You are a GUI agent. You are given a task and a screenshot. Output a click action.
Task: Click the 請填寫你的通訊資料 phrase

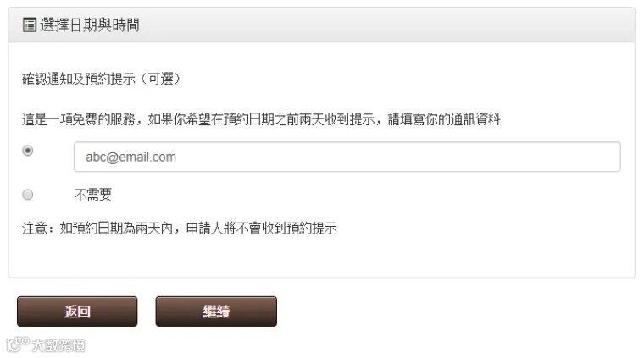[x=444, y=119]
